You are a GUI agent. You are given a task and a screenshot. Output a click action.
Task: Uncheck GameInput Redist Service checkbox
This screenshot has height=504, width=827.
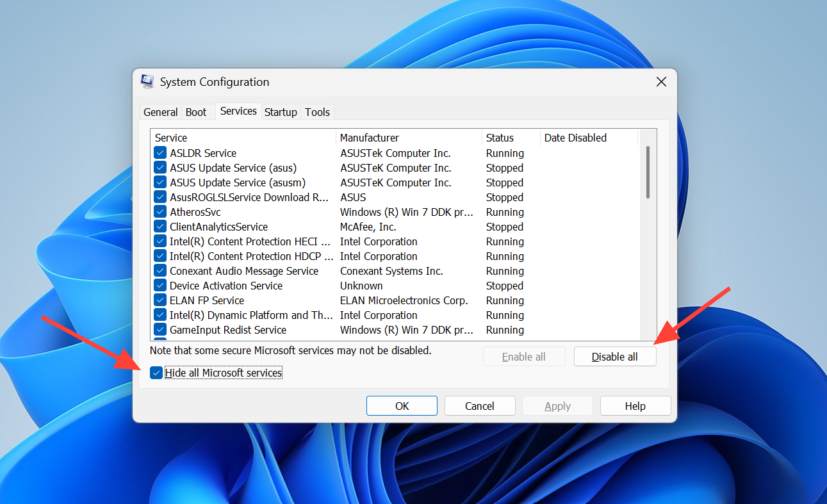tap(160, 330)
